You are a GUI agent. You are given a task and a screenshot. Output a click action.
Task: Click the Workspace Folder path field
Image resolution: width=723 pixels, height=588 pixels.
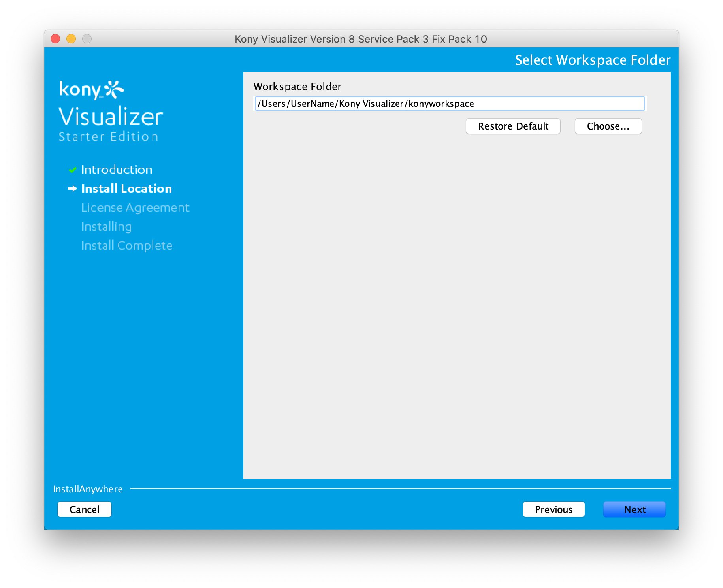[x=450, y=104]
